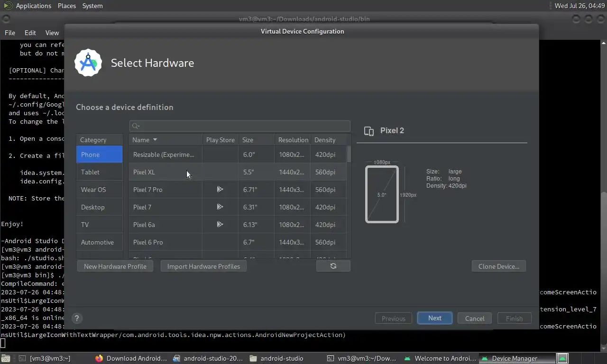Viewport: 607px width, 364px height.
Task: Select the Phone category
Action: 100,155
